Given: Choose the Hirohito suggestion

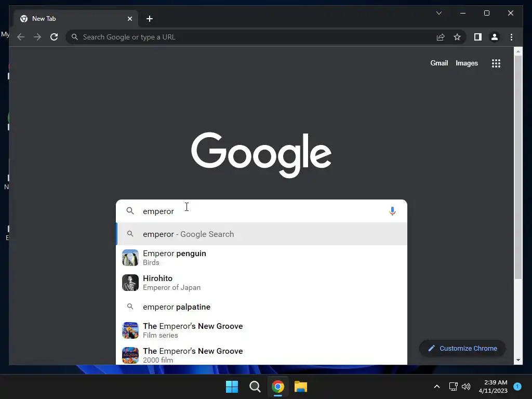Looking at the screenshot, I should [261, 283].
